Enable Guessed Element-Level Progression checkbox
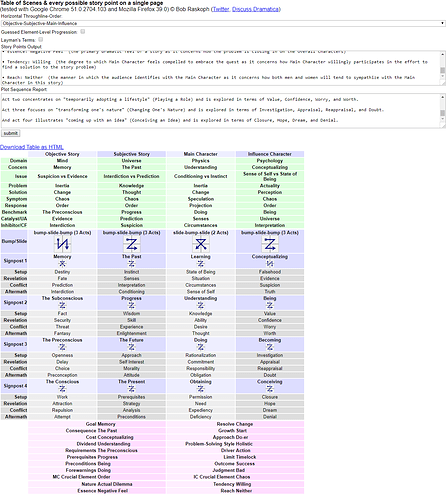Viewport: 446px width, 500px height. pyautogui.click(x=83, y=31)
